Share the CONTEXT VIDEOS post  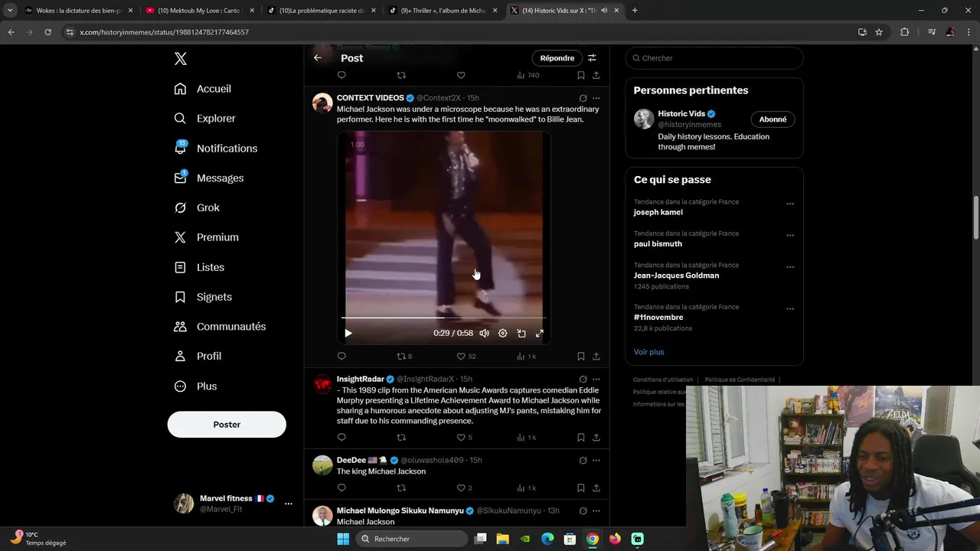(x=596, y=357)
